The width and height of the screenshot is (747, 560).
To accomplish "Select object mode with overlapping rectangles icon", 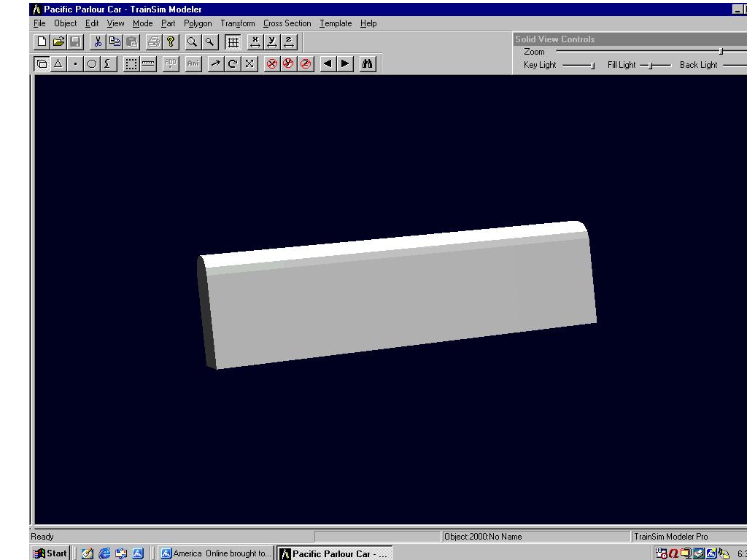I will point(42,64).
